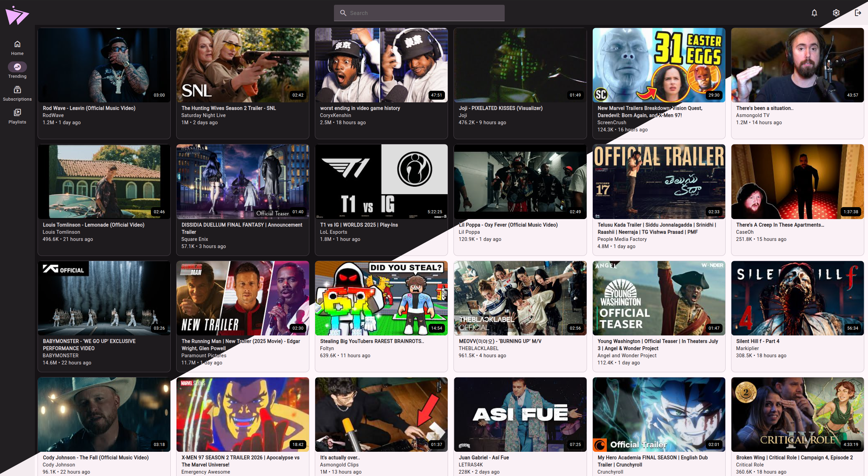Play the BABYMONSTER performance video thumbnail
This screenshot has height=476, width=868.
[104, 298]
